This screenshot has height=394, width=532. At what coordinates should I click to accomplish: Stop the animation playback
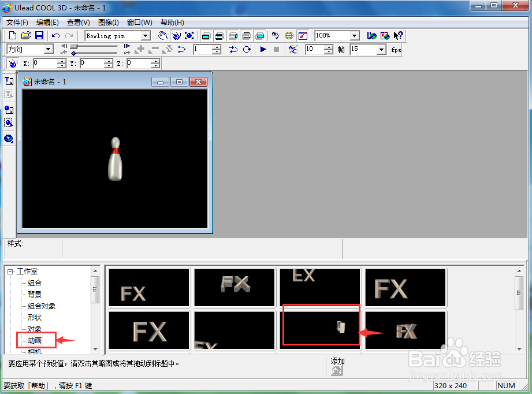276,50
